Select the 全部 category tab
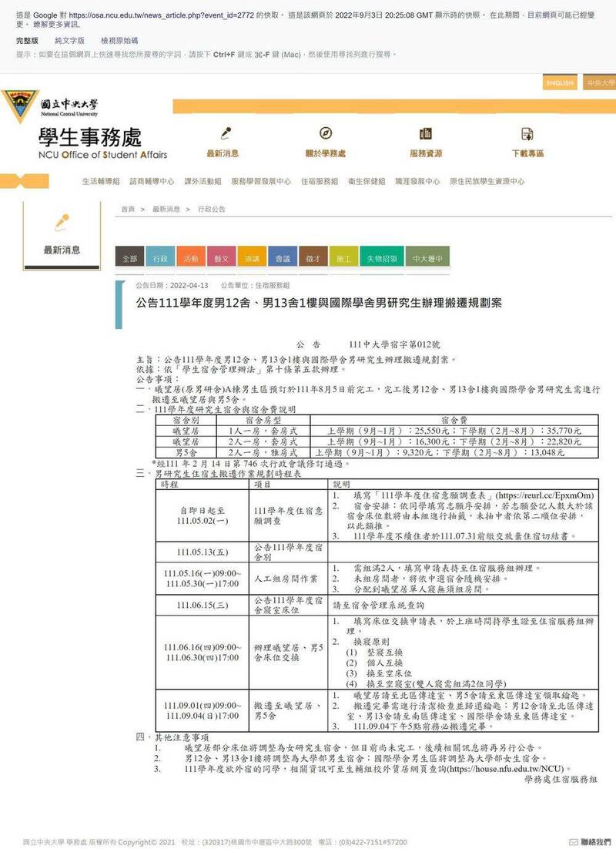The width and height of the screenshot is (616, 849). coord(129,257)
